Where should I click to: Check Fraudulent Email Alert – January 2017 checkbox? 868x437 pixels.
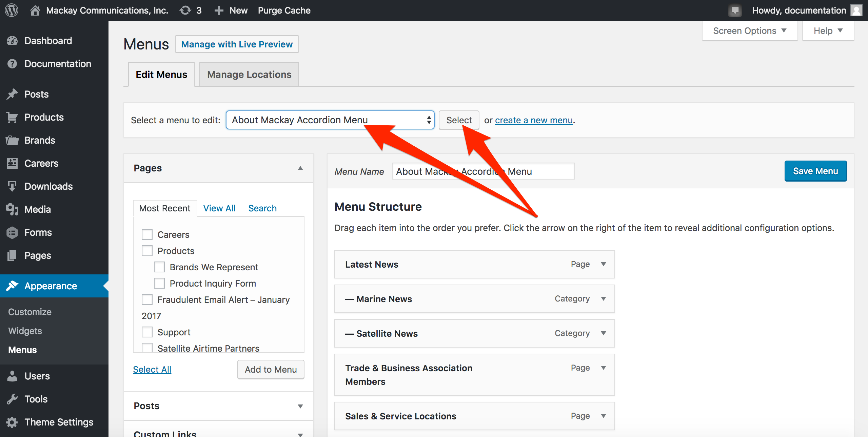pos(147,299)
